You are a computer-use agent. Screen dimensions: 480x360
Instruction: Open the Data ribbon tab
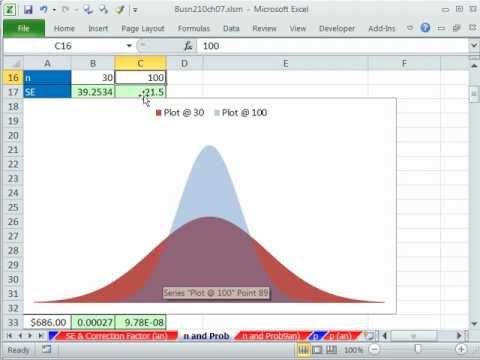231,29
